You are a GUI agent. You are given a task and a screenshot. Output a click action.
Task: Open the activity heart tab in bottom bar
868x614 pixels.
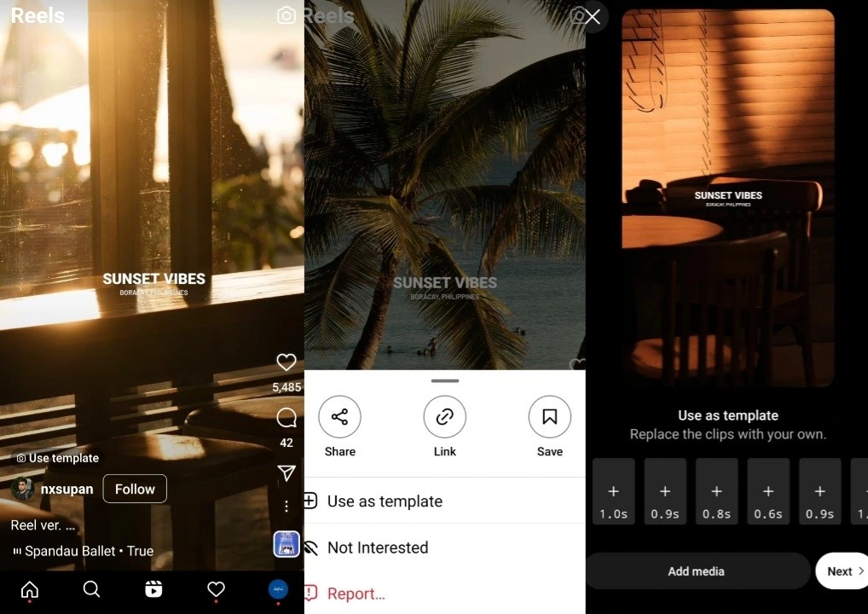[x=217, y=589]
